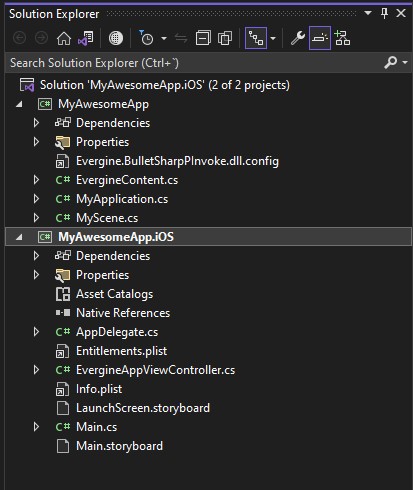Open the Pending Changes Filter clock icon
Image resolution: width=413 pixels, height=490 pixels.
click(x=146, y=38)
